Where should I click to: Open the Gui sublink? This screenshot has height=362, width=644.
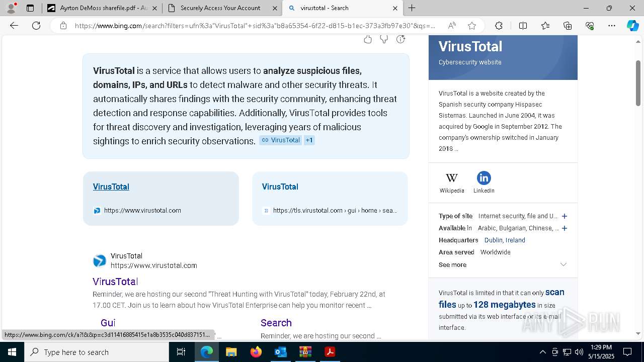click(x=108, y=323)
